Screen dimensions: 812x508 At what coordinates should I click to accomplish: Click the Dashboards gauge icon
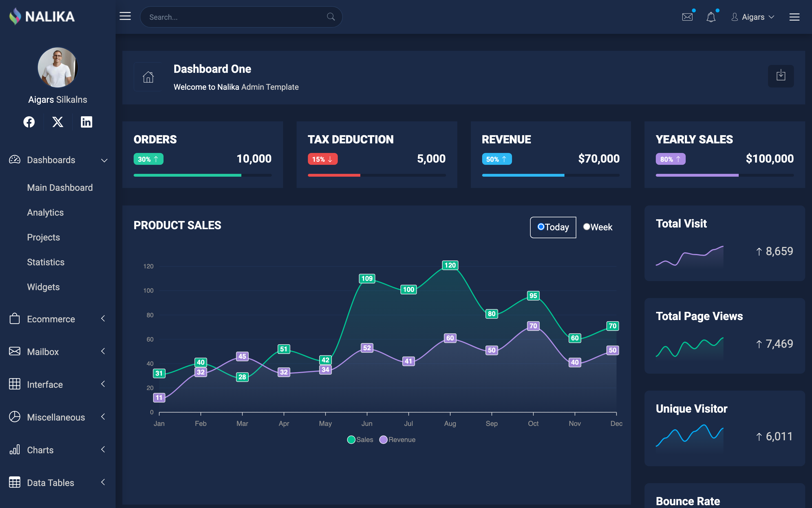[x=14, y=159]
